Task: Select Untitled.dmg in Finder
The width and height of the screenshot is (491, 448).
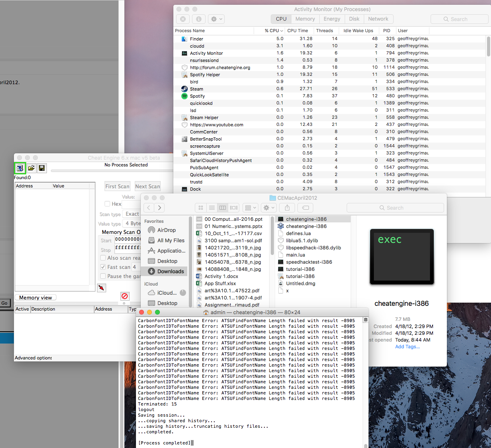Action: (301, 284)
